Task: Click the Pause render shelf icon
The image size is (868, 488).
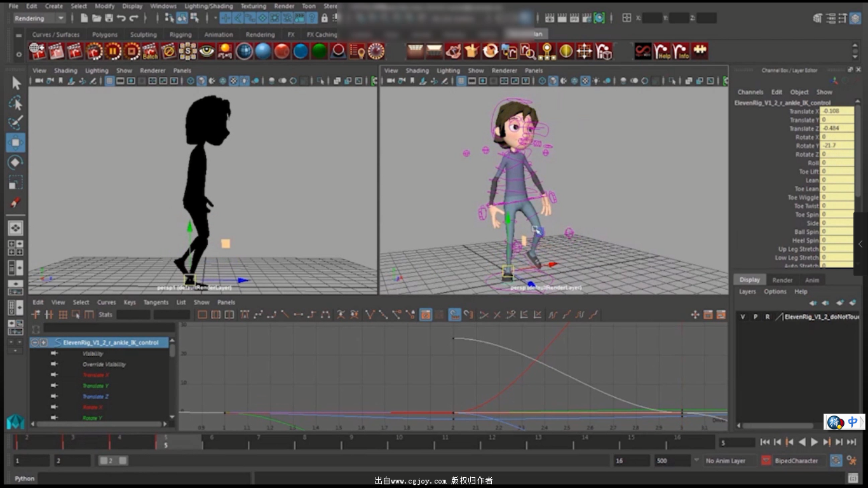Action: (113, 51)
